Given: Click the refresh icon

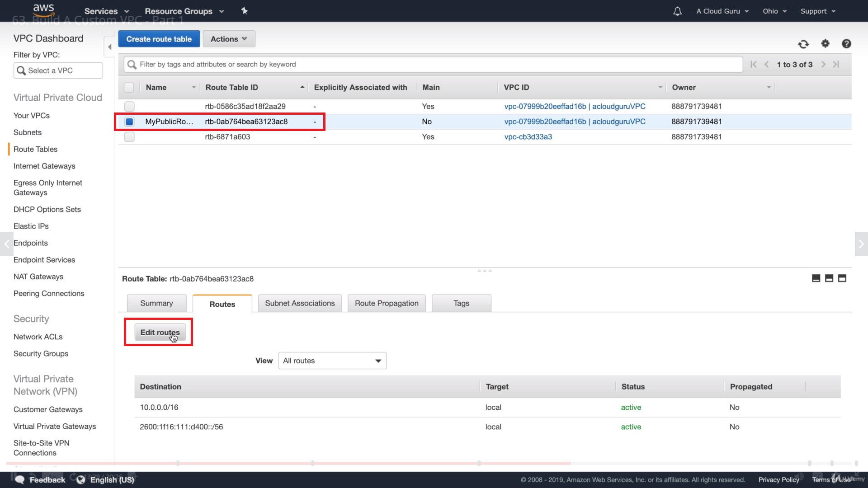Looking at the screenshot, I should point(803,44).
